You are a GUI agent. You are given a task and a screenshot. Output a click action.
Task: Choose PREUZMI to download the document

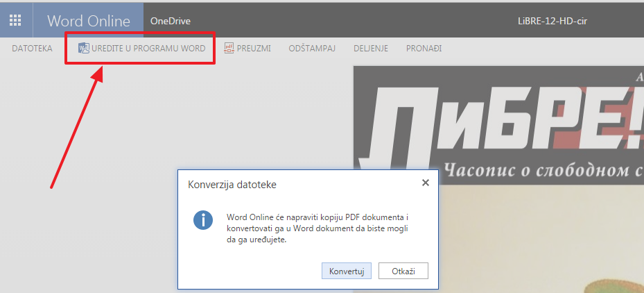pos(254,49)
